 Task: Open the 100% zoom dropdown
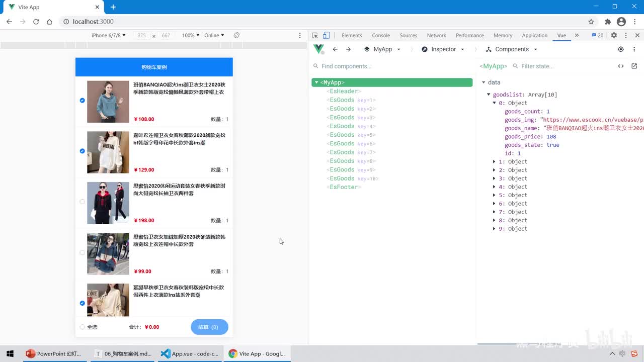coord(191,35)
